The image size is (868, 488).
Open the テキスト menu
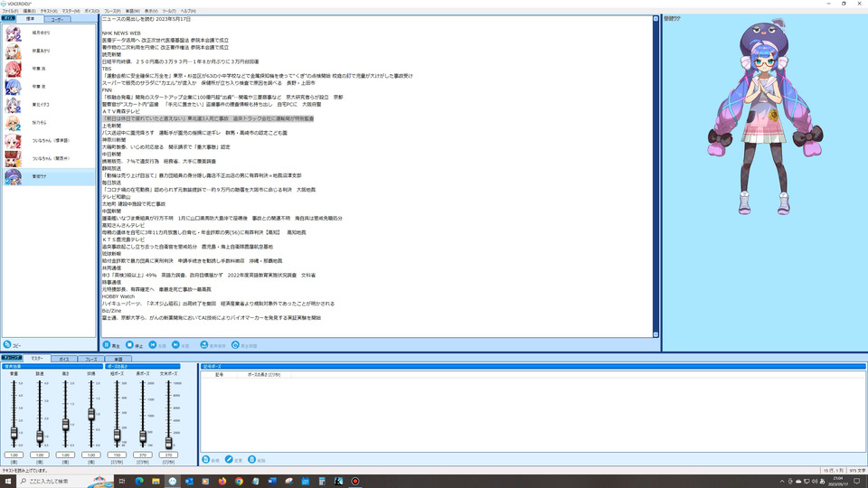point(49,11)
